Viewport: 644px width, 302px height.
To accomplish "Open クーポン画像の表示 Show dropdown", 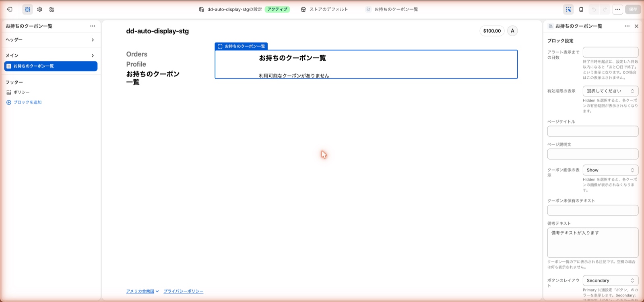I will 610,170.
